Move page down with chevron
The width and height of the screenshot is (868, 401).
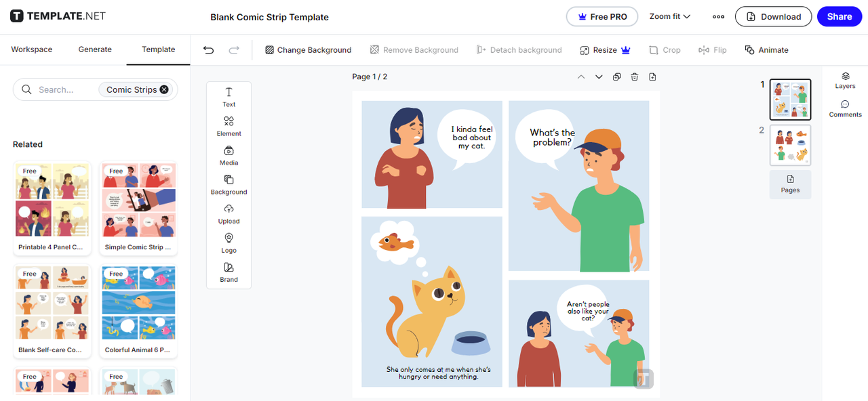(599, 77)
